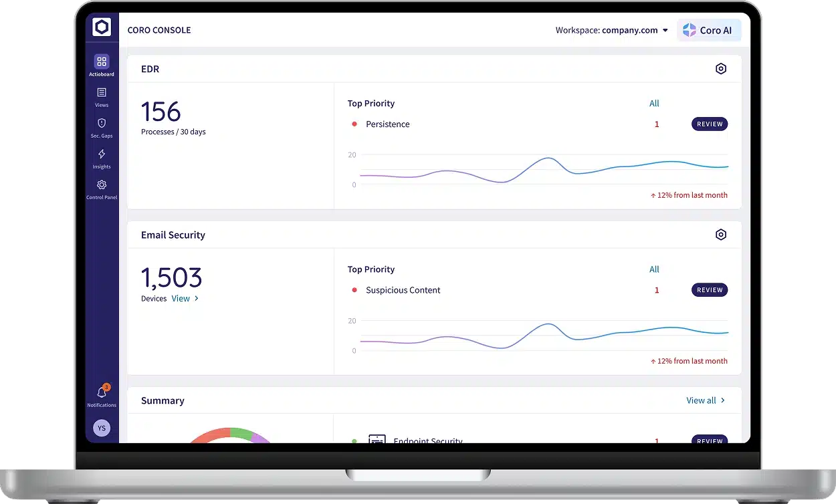
Task: Open the Views sidebar icon
Action: click(102, 93)
